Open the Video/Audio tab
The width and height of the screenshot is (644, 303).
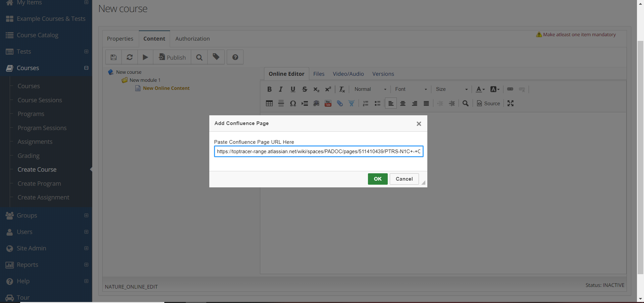pyautogui.click(x=348, y=74)
